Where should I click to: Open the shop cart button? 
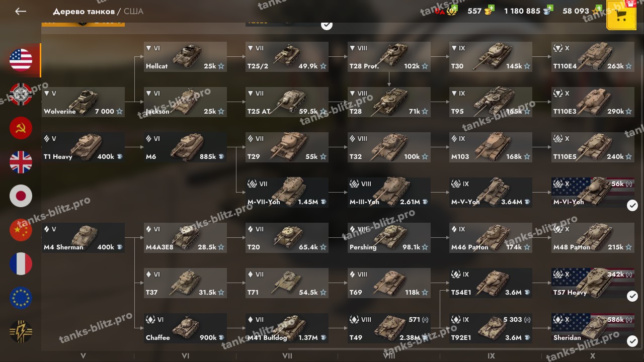point(621,15)
